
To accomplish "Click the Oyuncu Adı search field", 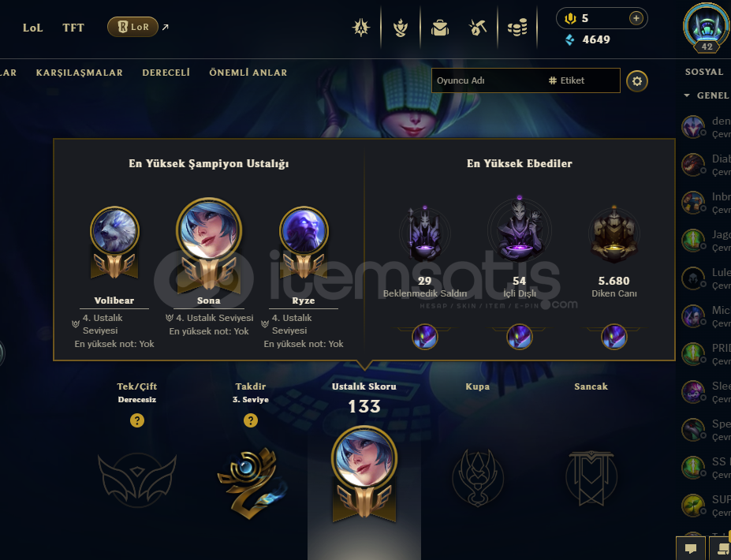I will (x=487, y=80).
